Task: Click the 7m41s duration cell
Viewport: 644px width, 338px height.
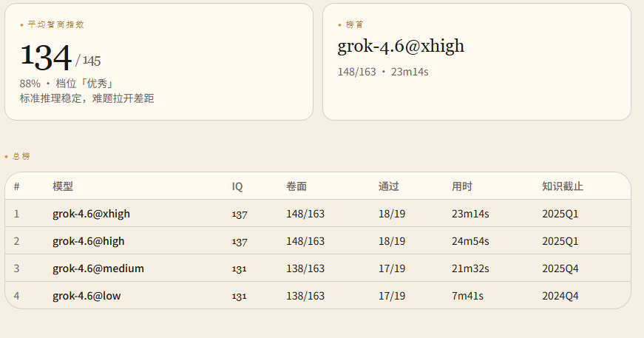Action: point(467,296)
